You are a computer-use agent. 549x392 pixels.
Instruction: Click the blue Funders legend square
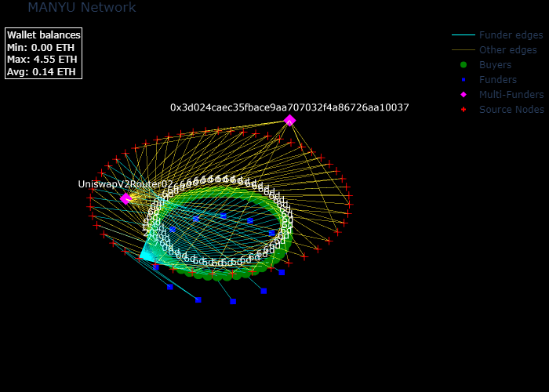coord(464,80)
